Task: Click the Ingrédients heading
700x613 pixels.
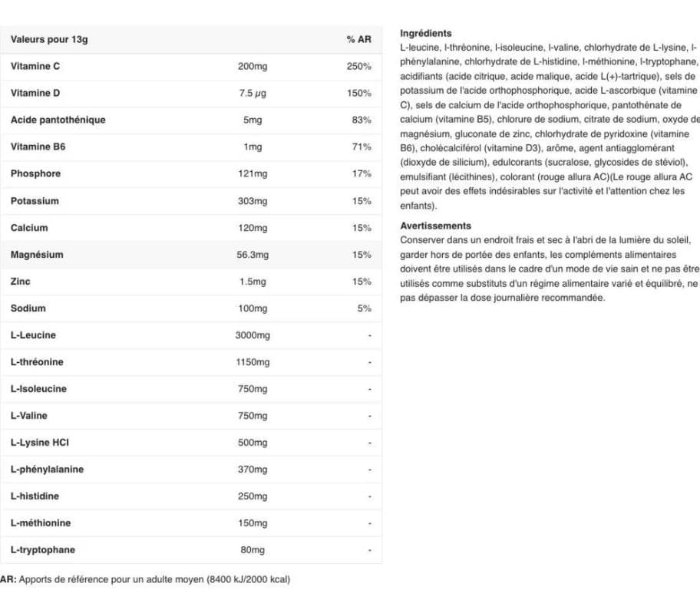Action: click(425, 33)
